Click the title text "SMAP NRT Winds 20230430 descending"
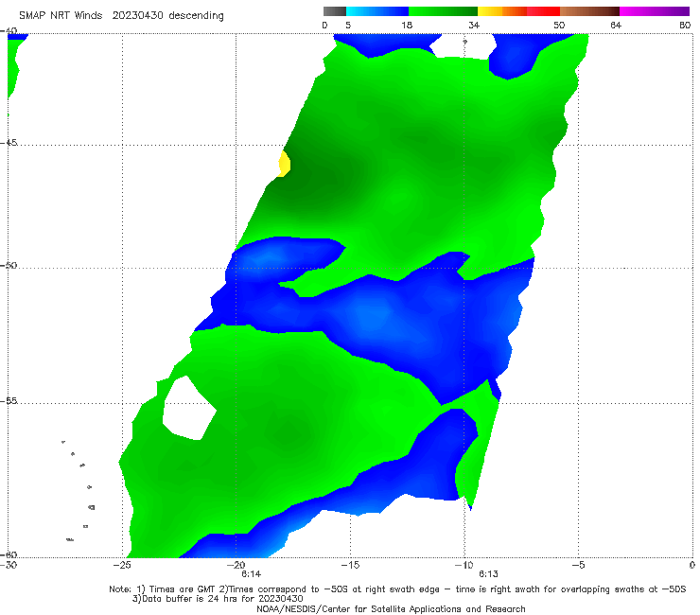700x615 pixels. [x=121, y=16]
